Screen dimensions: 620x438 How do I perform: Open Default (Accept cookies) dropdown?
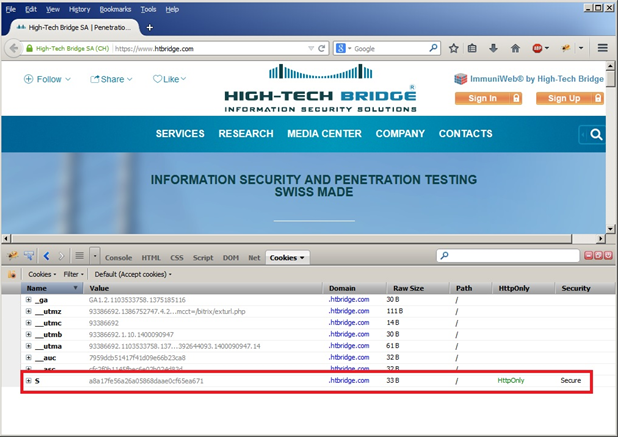tap(132, 274)
